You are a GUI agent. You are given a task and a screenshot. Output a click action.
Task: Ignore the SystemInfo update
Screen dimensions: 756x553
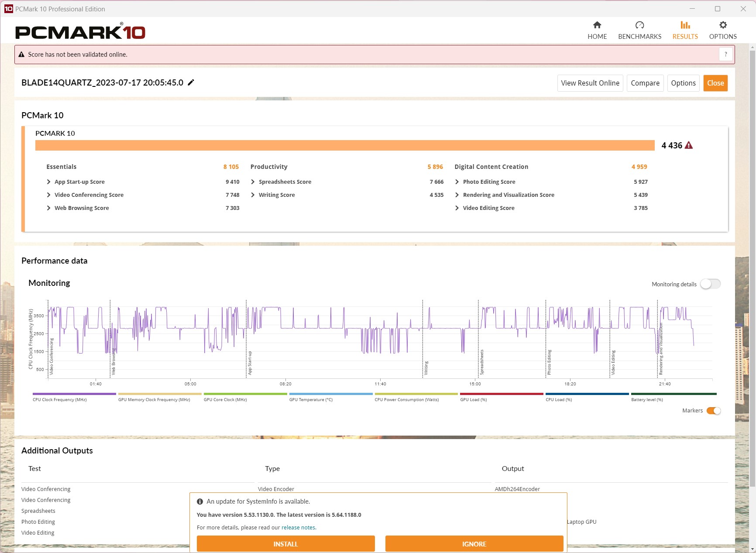coord(474,544)
